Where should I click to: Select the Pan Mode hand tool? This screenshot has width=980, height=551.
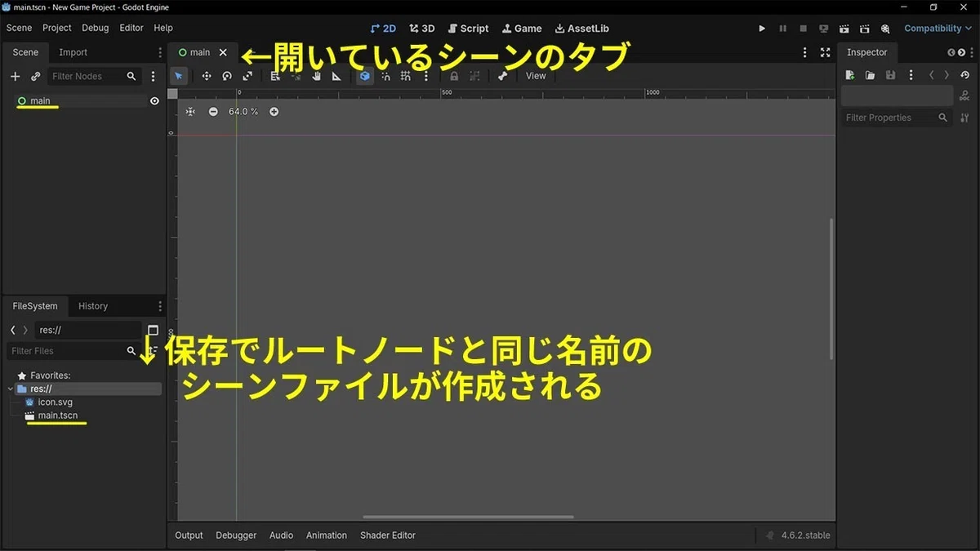click(316, 76)
